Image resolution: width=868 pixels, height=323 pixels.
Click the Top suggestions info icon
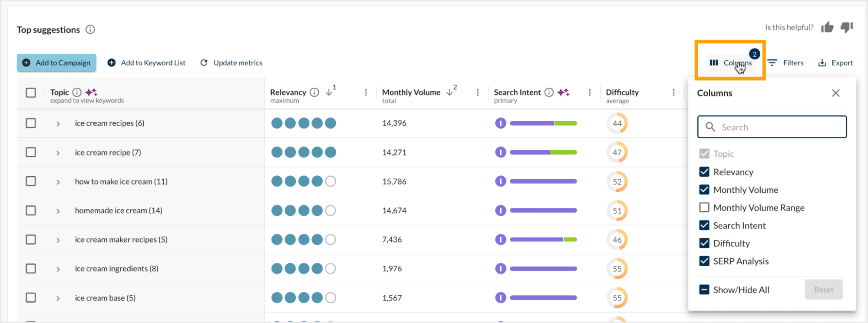tap(90, 30)
